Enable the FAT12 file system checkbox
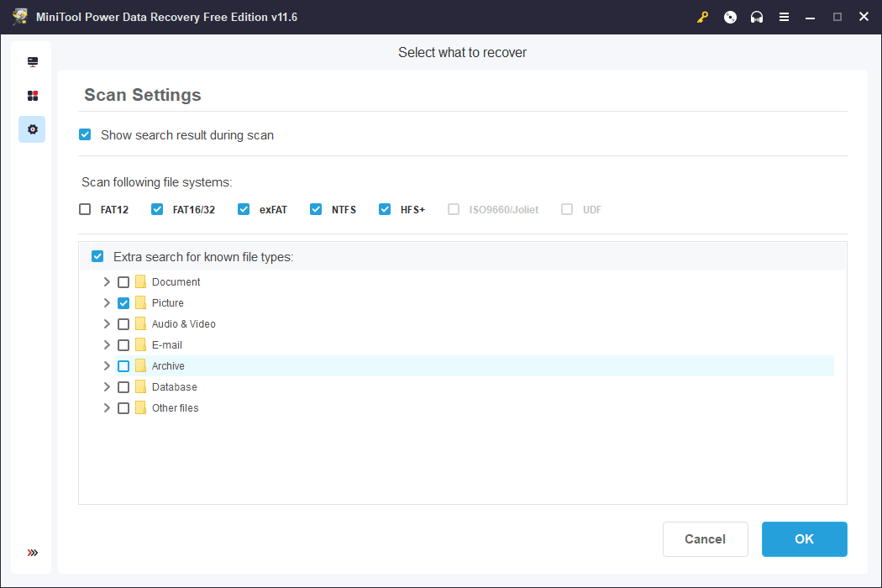 point(85,209)
